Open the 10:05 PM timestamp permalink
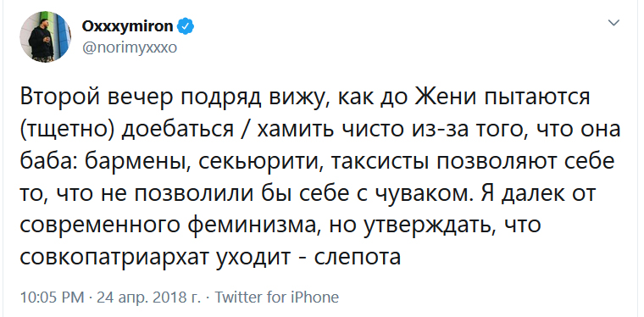 (52, 298)
